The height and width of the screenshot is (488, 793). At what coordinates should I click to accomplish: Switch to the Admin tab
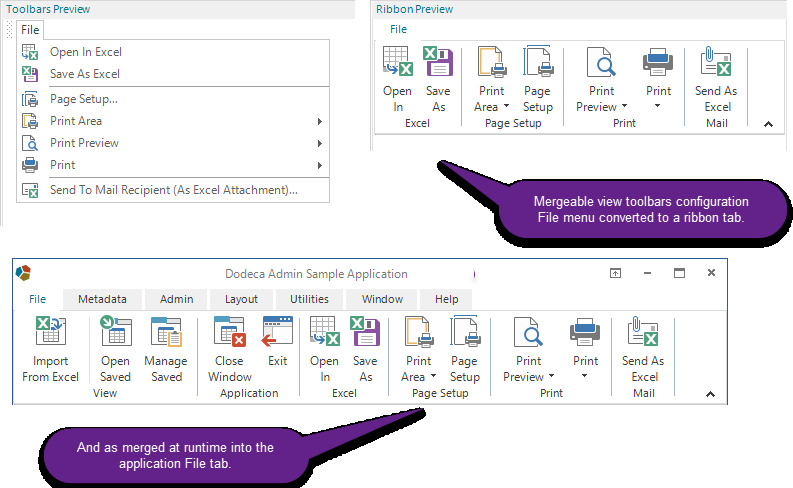(x=177, y=299)
